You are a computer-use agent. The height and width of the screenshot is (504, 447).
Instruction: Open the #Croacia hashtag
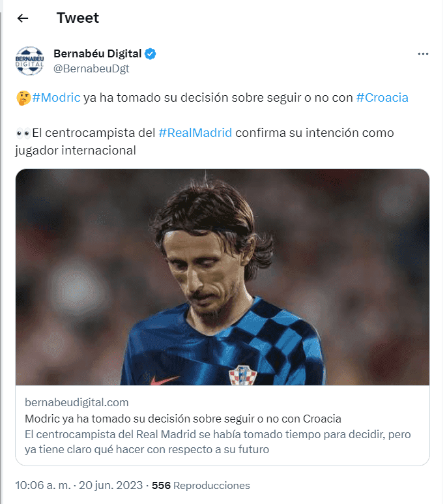coord(382,97)
